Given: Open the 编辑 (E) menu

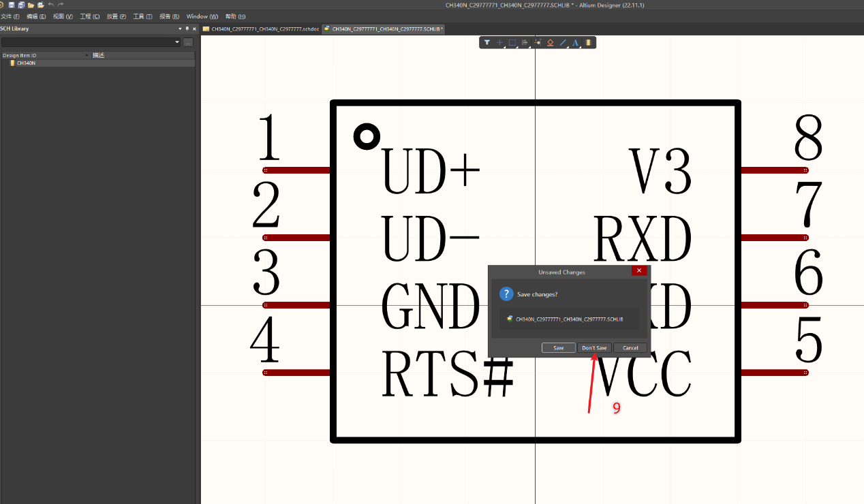Looking at the screenshot, I should click(37, 16).
